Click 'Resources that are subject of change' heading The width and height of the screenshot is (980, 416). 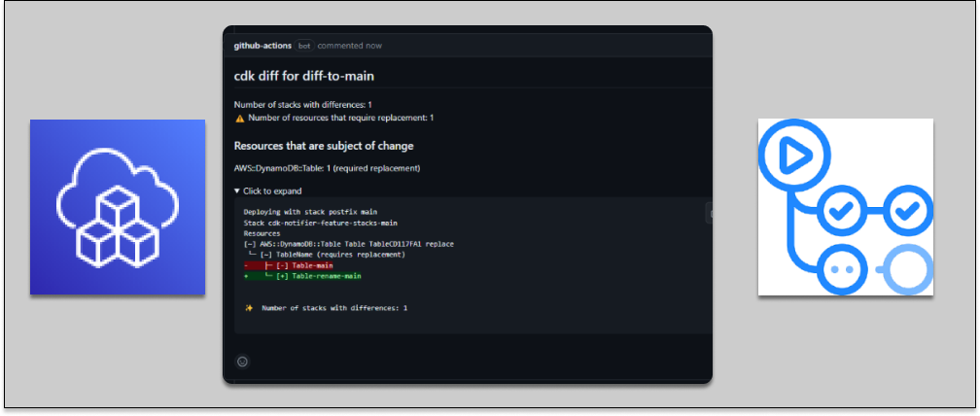click(324, 146)
